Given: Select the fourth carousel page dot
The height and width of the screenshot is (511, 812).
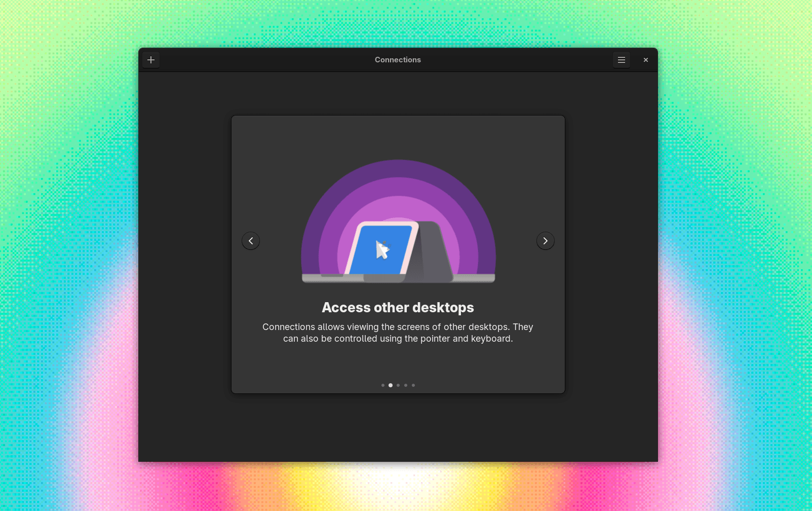Looking at the screenshot, I should coord(406,385).
